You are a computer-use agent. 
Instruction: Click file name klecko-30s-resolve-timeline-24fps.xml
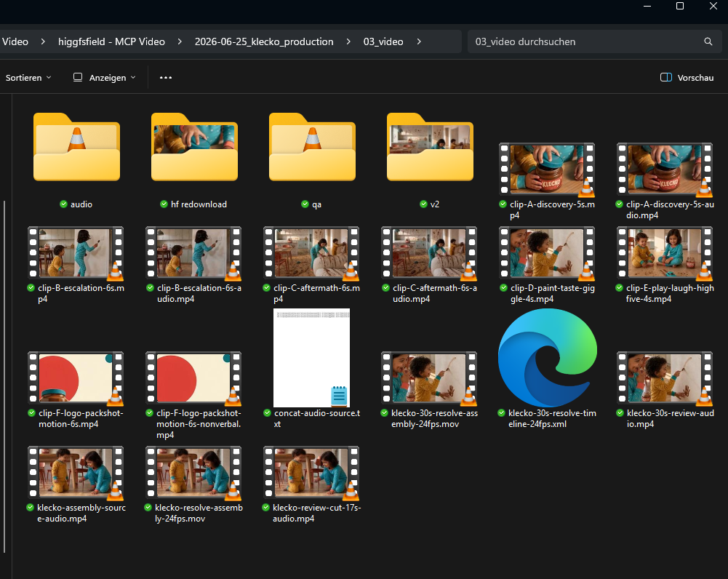tap(552, 418)
